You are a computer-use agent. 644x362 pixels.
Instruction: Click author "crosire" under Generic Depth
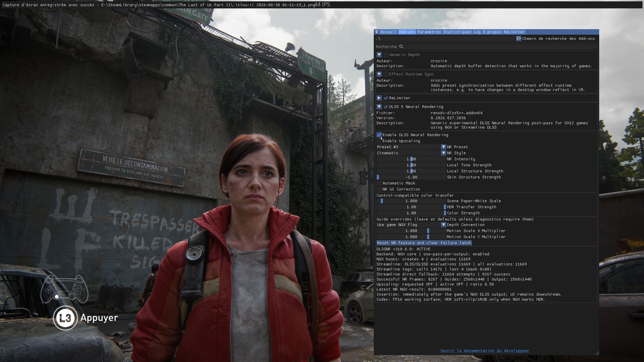coord(439,61)
